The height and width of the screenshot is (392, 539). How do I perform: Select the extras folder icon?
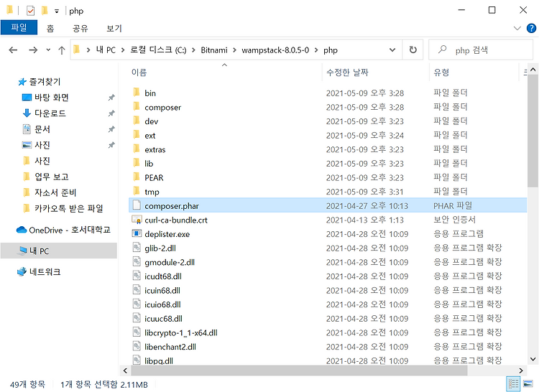(x=137, y=149)
